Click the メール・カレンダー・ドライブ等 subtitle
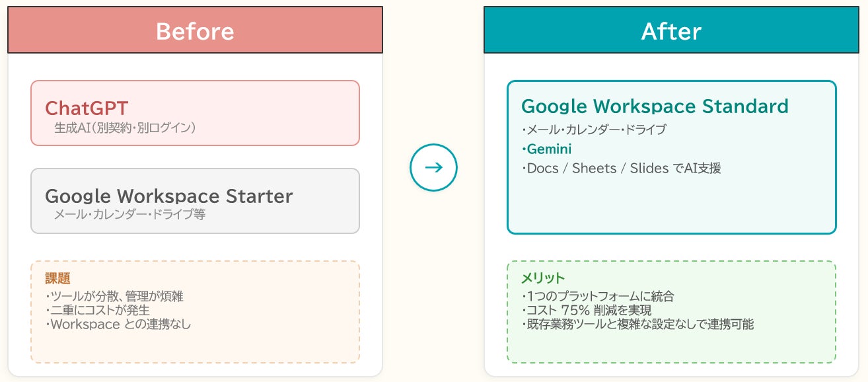This screenshot has width=868, height=382. pos(129,214)
